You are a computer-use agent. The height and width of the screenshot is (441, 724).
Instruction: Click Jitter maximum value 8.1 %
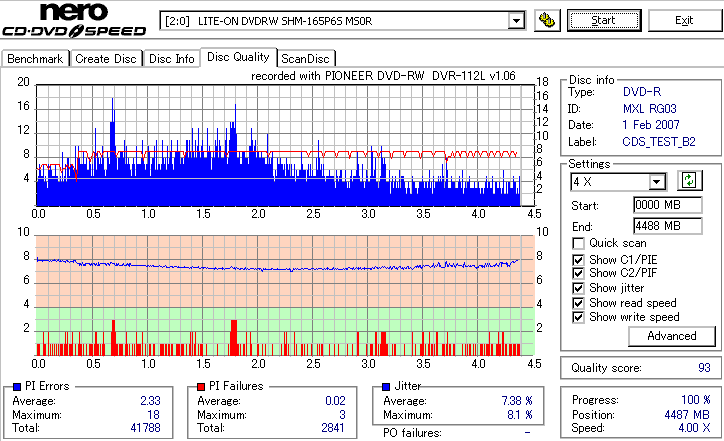[520, 415]
